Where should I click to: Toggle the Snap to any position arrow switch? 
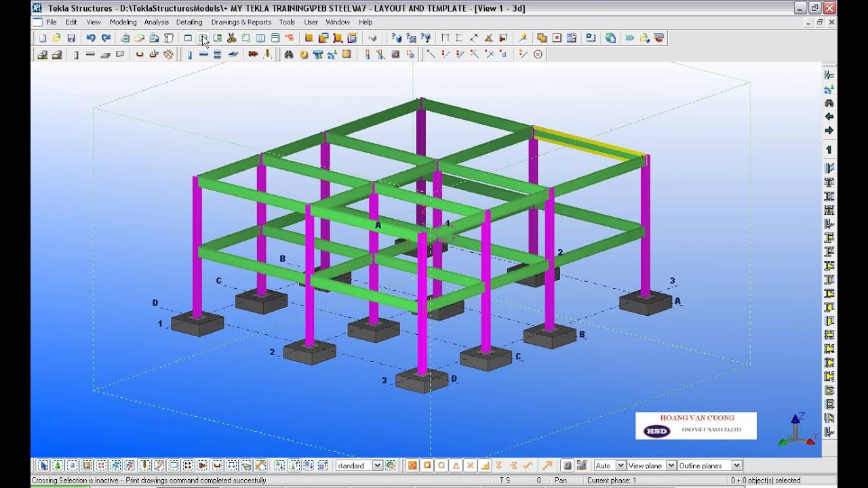click(547, 466)
